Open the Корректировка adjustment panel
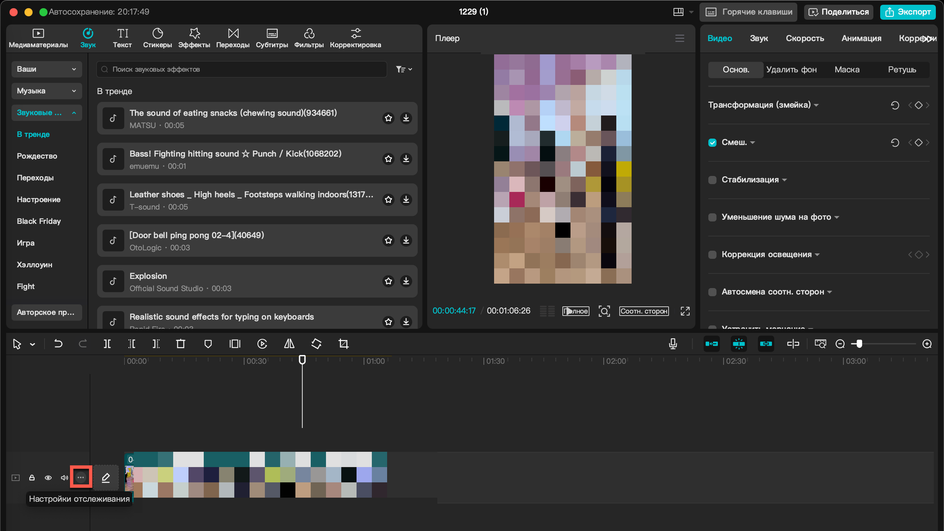944x531 pixels. point(355,38)
